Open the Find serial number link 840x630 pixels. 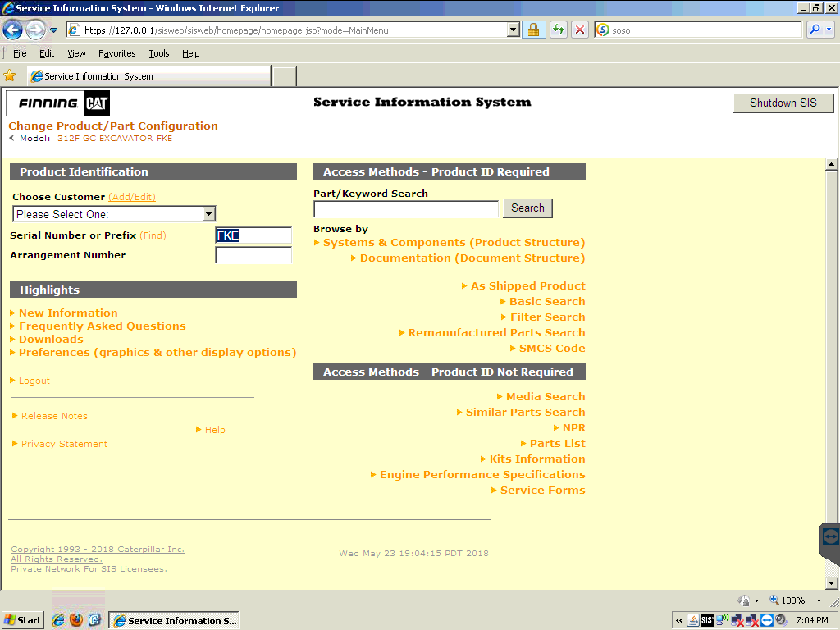click(153, 235)
